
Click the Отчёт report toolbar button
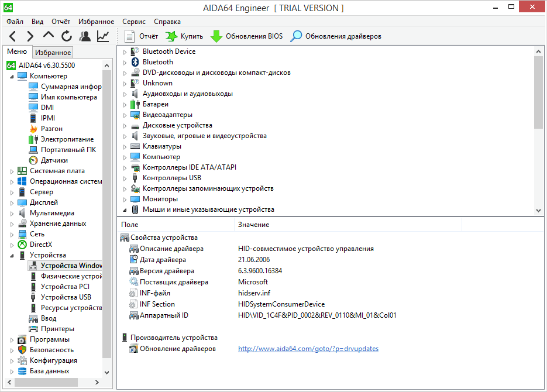pos(141,36)
